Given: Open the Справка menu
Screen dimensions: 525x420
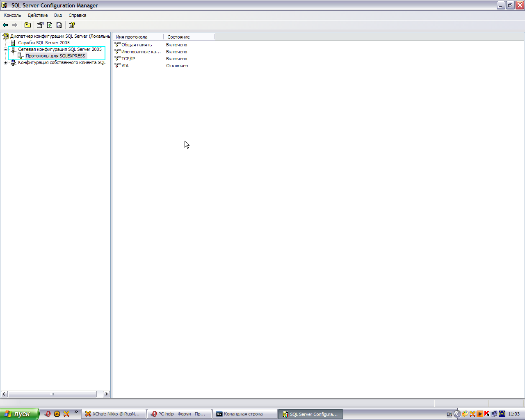Looking at the screenshot, I should 78,15.
